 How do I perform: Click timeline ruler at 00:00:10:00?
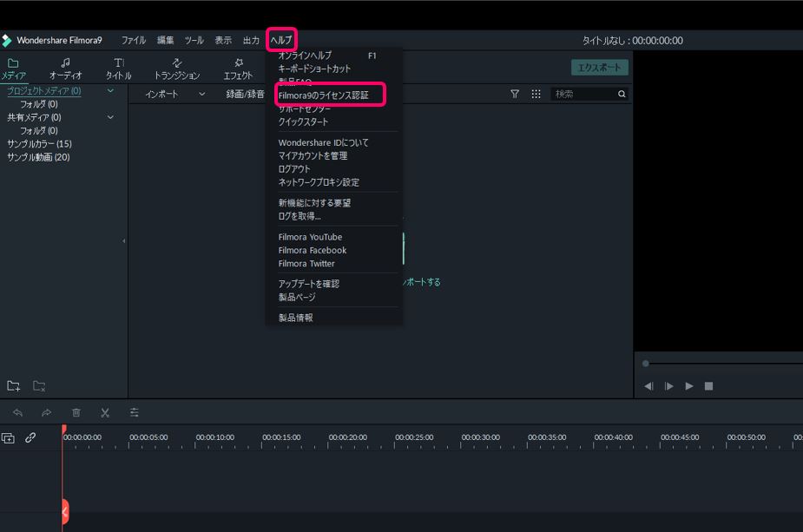(x=215, y=437)
